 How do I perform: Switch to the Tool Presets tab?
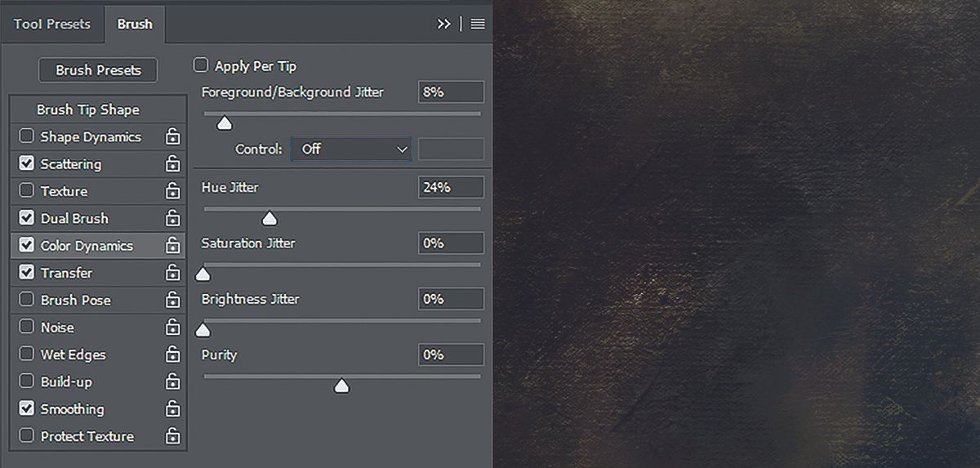click(x=52, y=25)
